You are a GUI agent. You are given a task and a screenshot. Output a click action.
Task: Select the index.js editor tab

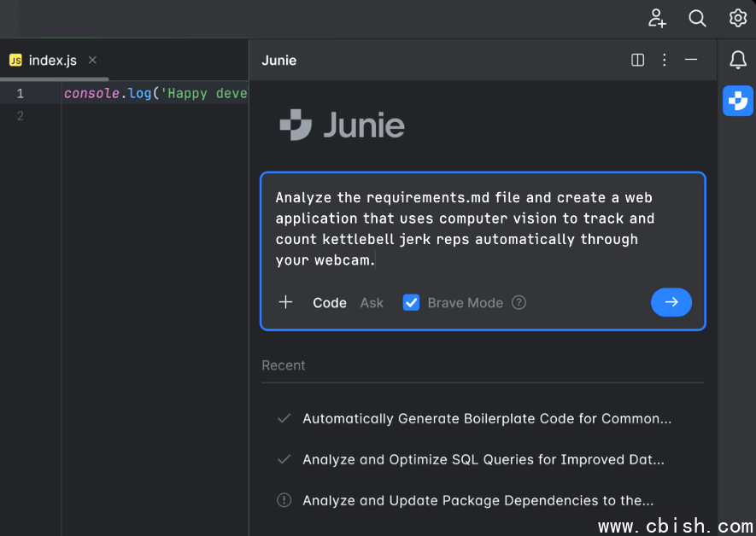click(53, 61)
